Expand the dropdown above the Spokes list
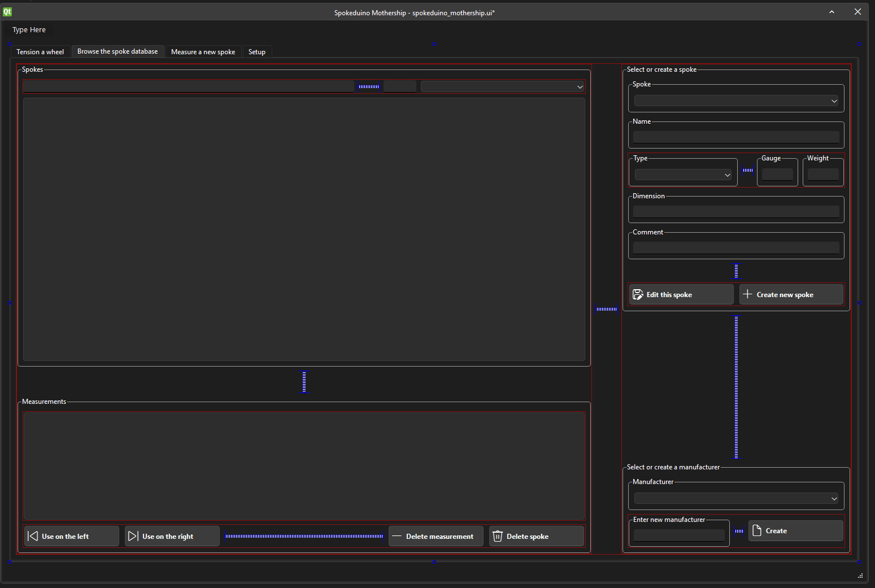This screenshot has width=875, height=588. pyautogui.click(x=502, y=87)
